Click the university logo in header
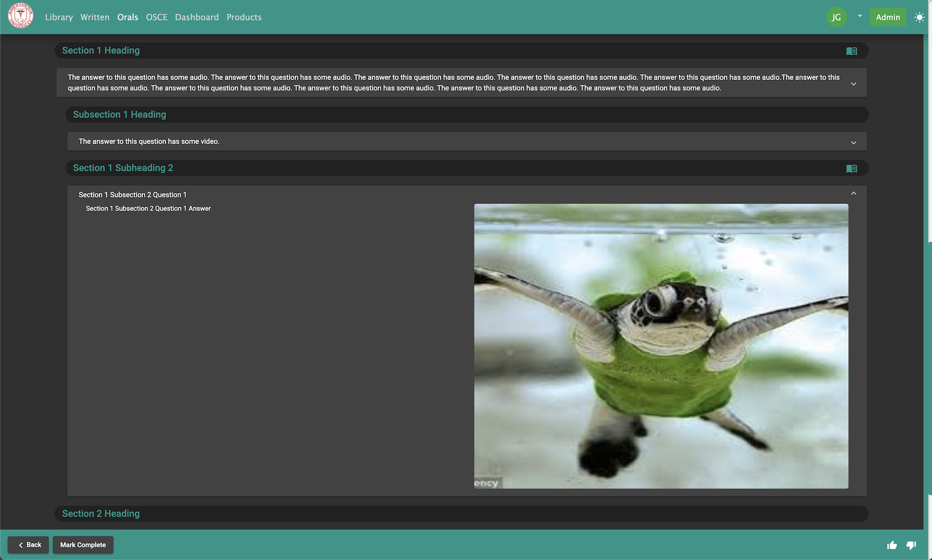The height and width of the screenshot is (560, 932). coord(20,16)
